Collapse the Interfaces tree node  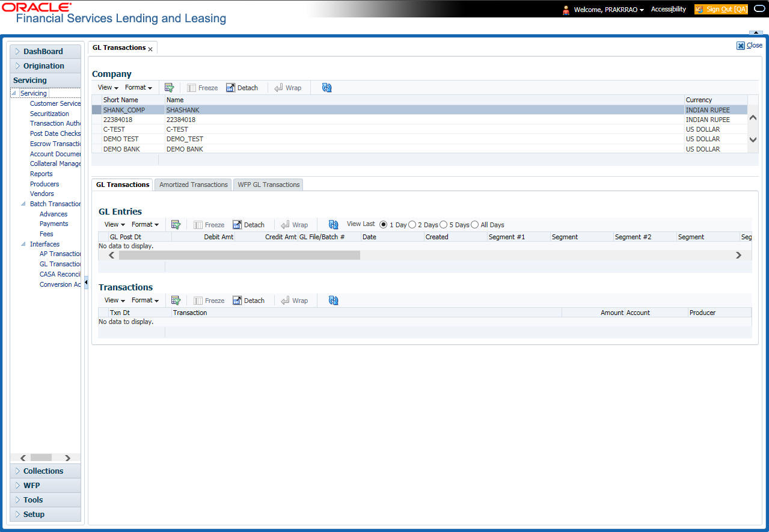point(24,244)
